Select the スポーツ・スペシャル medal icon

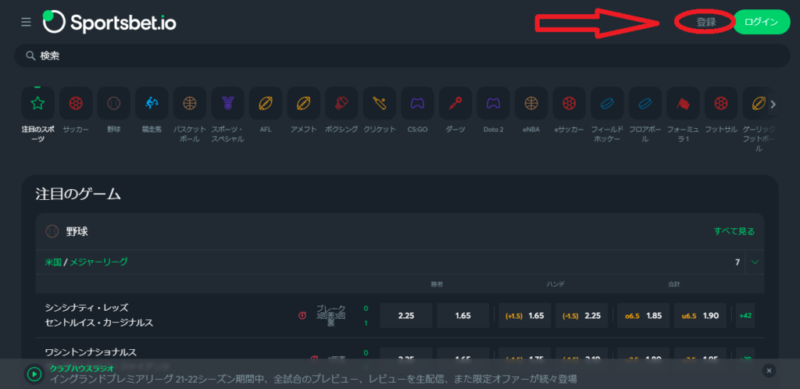click(228, 103)
